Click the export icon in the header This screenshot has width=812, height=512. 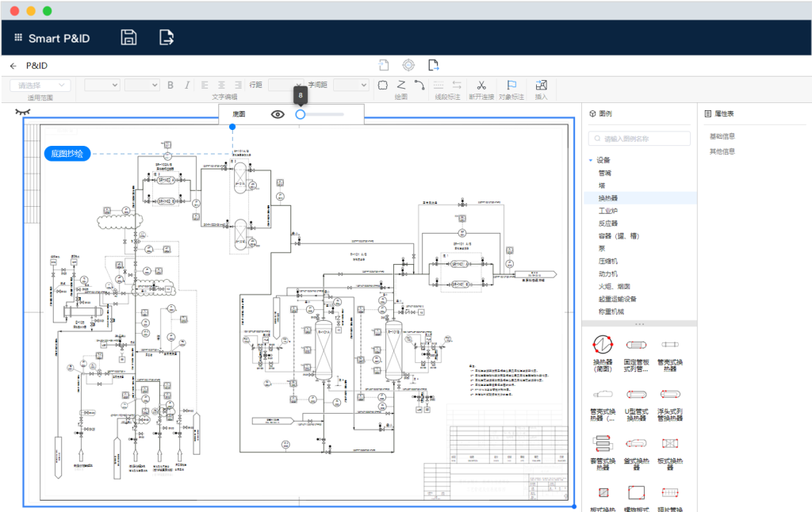click(x=167, y=37)
